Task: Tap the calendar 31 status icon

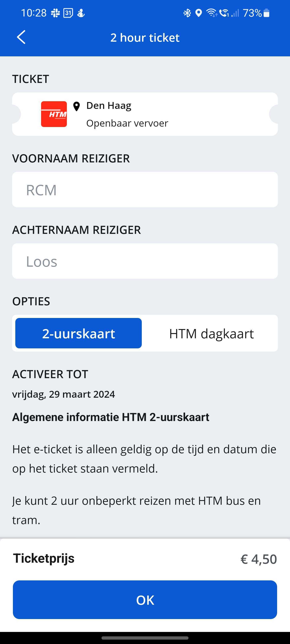Action: click(68, 13)
